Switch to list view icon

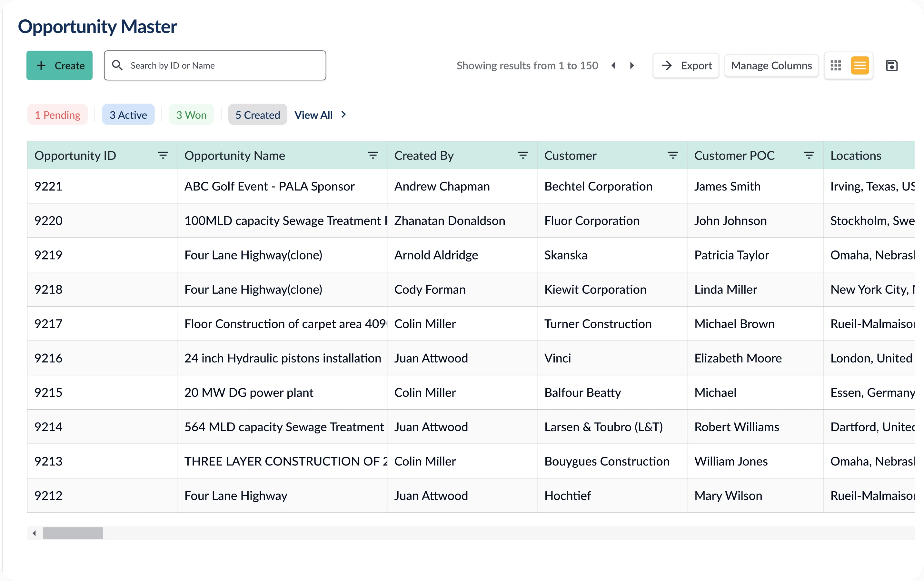[x=859, y=66]
